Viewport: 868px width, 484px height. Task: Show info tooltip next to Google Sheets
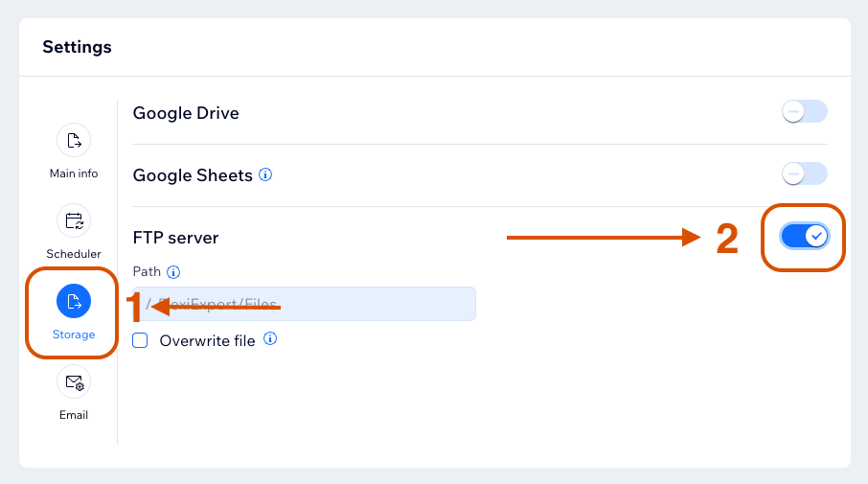[x=265, y=174]
